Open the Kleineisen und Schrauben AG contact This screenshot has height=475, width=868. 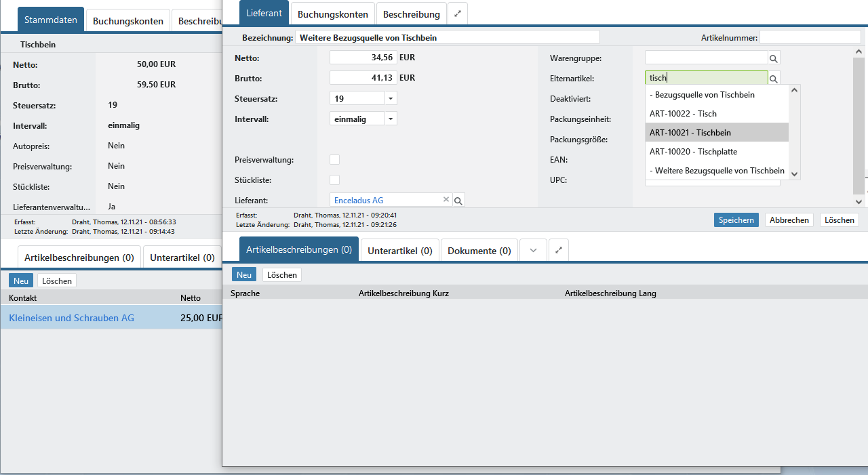pos(71,318)
